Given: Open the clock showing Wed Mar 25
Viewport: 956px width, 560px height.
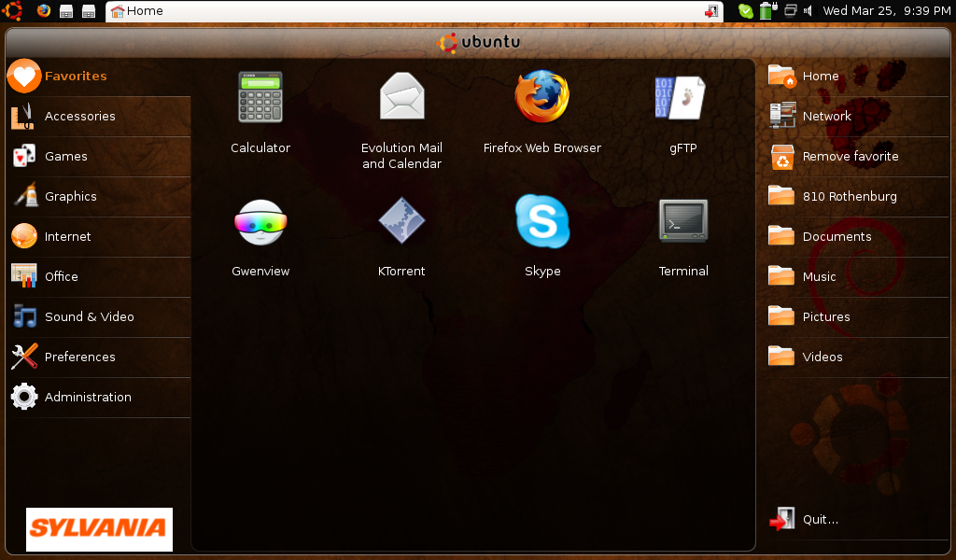Looking at the screenshot, I should tap(887, 11).
